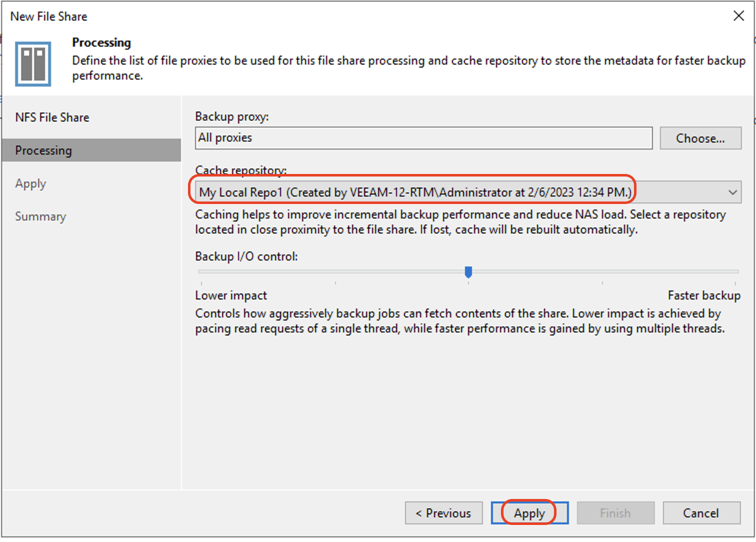Click the Backup proxy field showing All proxies

tap(423, 138)
